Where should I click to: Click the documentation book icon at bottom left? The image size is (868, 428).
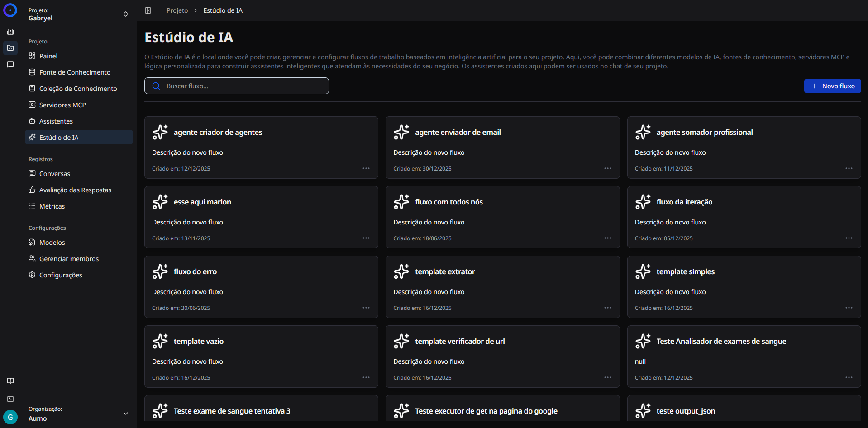click(10, 380)
